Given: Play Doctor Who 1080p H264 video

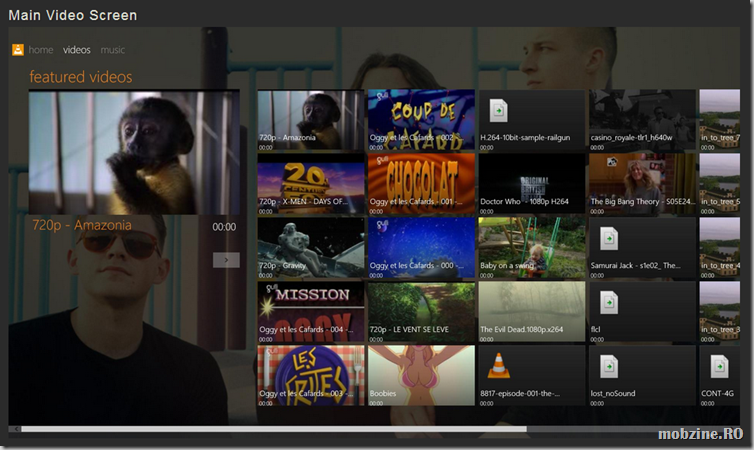Looking at the screenshot, I should (x=531, y=183).
